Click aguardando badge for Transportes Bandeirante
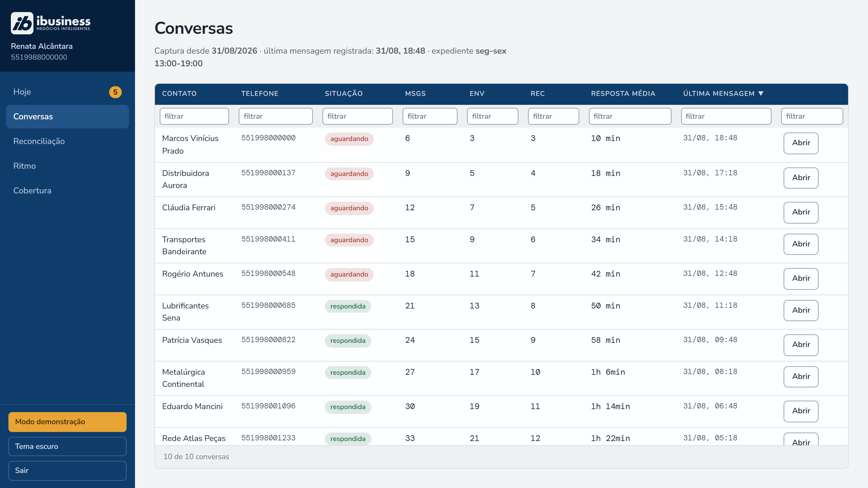 (349, 240)
